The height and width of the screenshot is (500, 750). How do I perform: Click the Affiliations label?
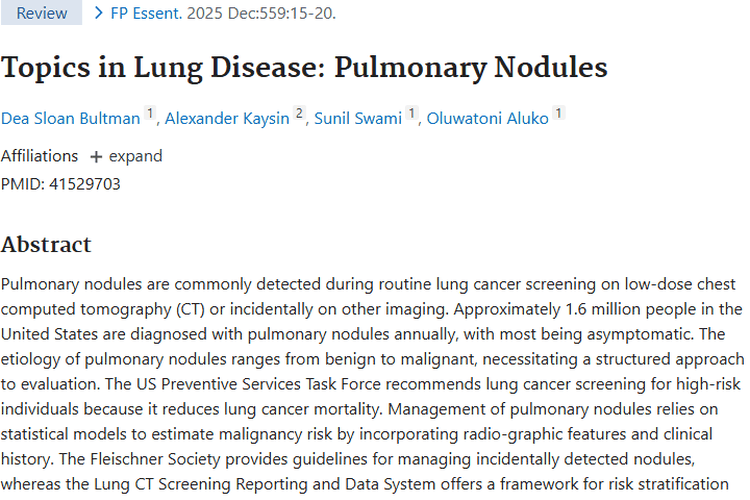(39, 156)
